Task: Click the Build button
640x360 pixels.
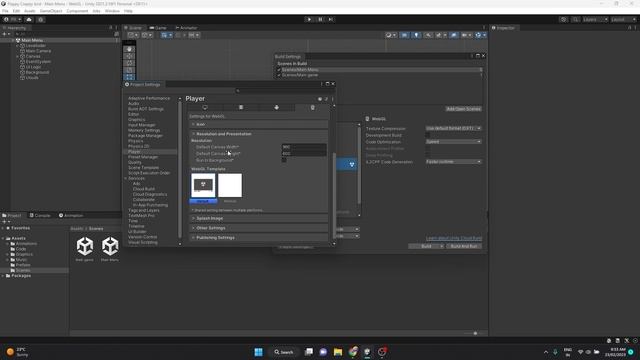Action: (426, 246)
